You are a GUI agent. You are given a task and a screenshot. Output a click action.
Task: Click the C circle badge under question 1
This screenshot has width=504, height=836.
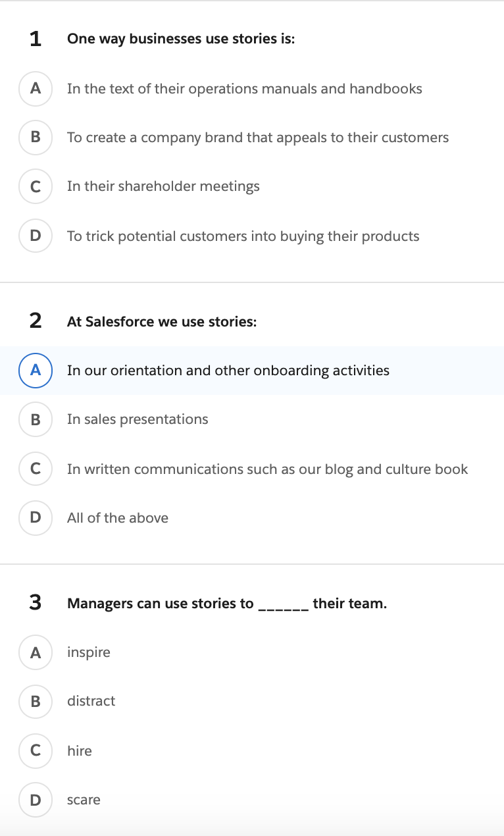35,186
